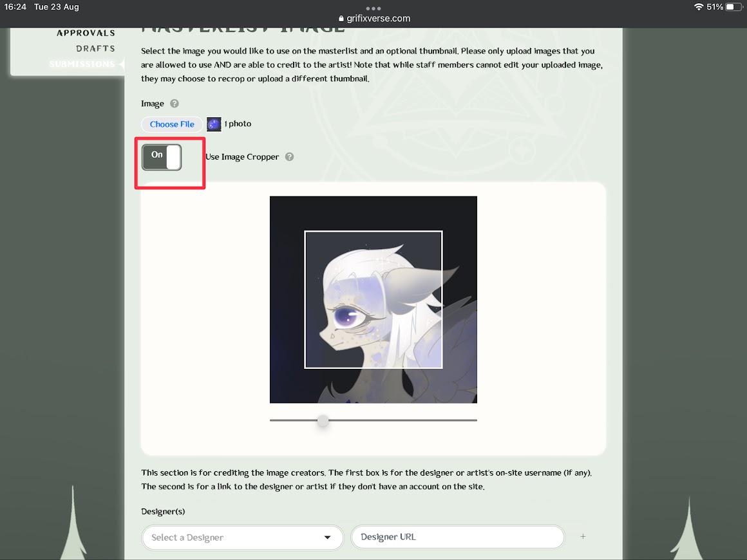
Task: Go to Submissions in the sidebar
Action: click(x=82, y=64)
